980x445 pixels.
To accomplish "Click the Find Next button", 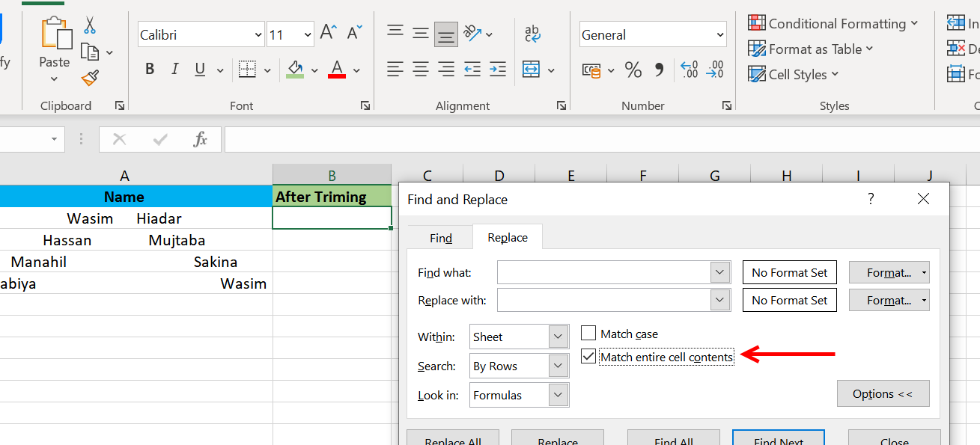I will [x=778, y=441].
